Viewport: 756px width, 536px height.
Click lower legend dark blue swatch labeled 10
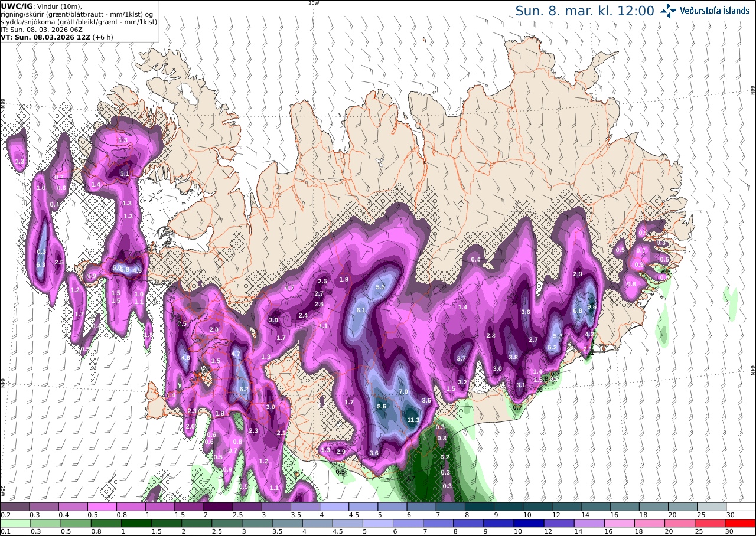click(x=528, y=523)
